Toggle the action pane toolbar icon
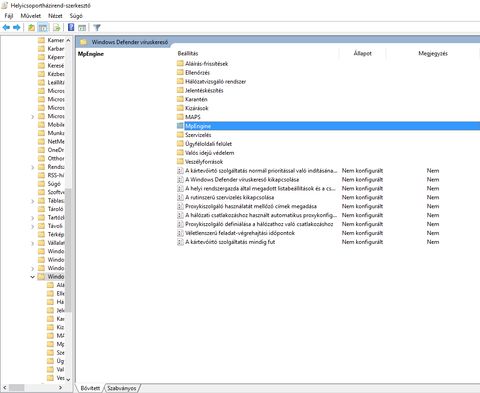480x393 pixels. click(x=82, y=28)
